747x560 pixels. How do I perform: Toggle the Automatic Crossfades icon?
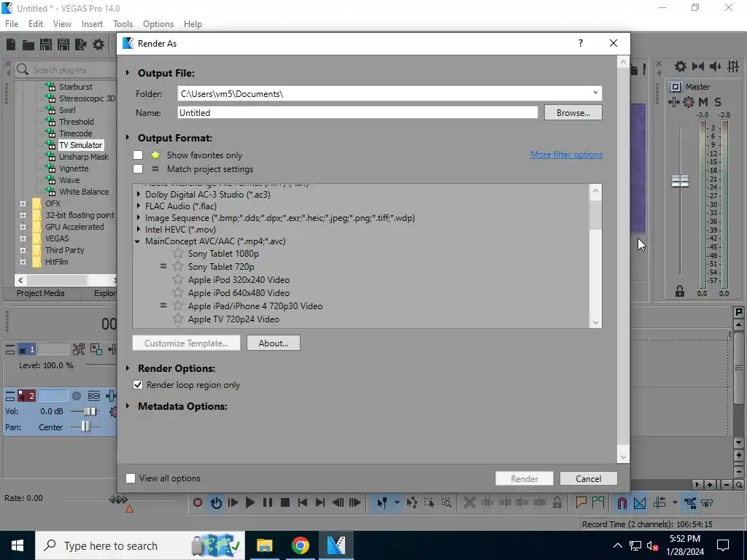click(x=640, y=502)
